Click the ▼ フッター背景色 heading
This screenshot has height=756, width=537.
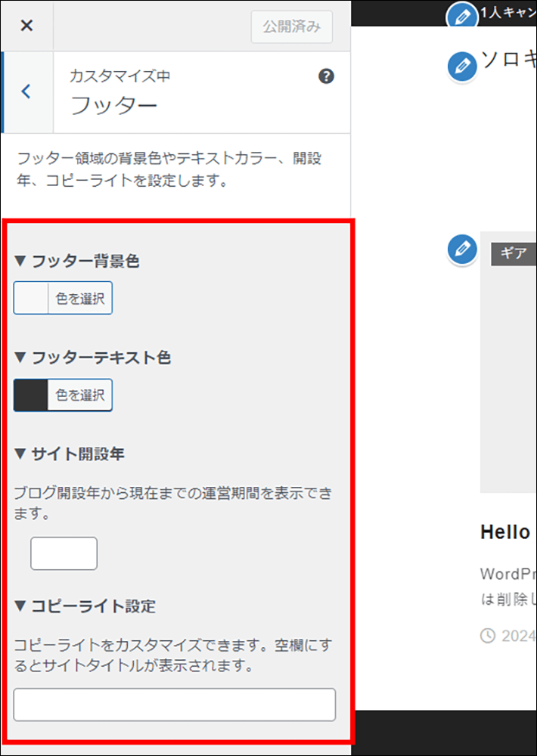coord(76,261)
